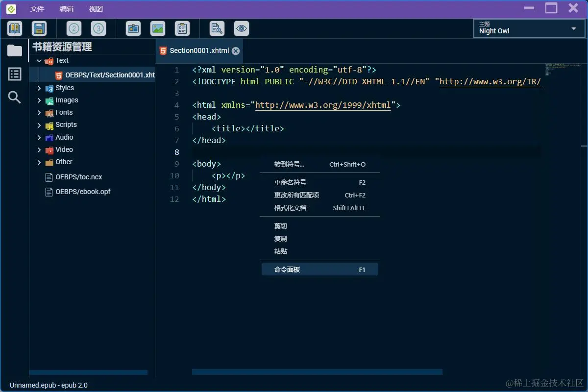Click the Audio folder icon
Screen dimensions: 588x392
(x=49, y=138)
